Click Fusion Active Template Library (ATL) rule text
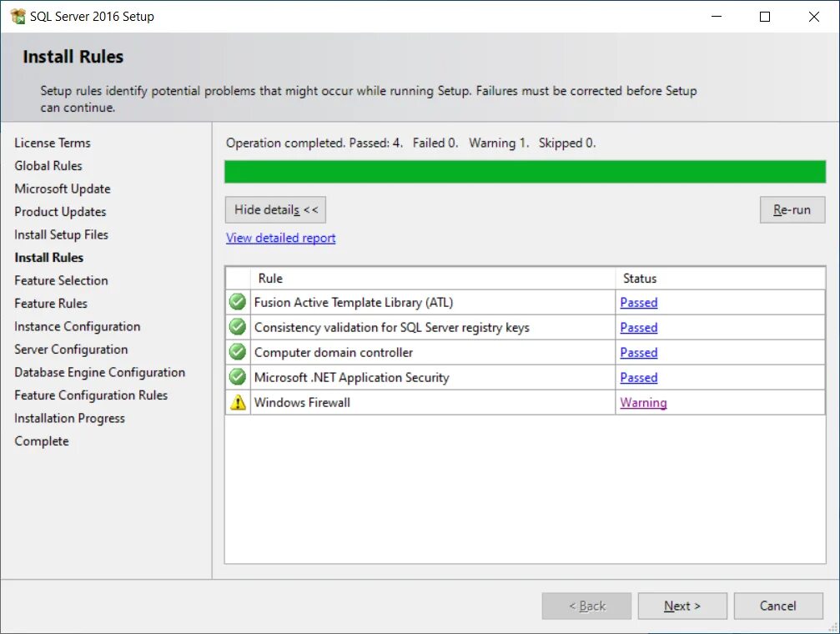This screenshot has height=634, width=840. (x=354, y=302)
